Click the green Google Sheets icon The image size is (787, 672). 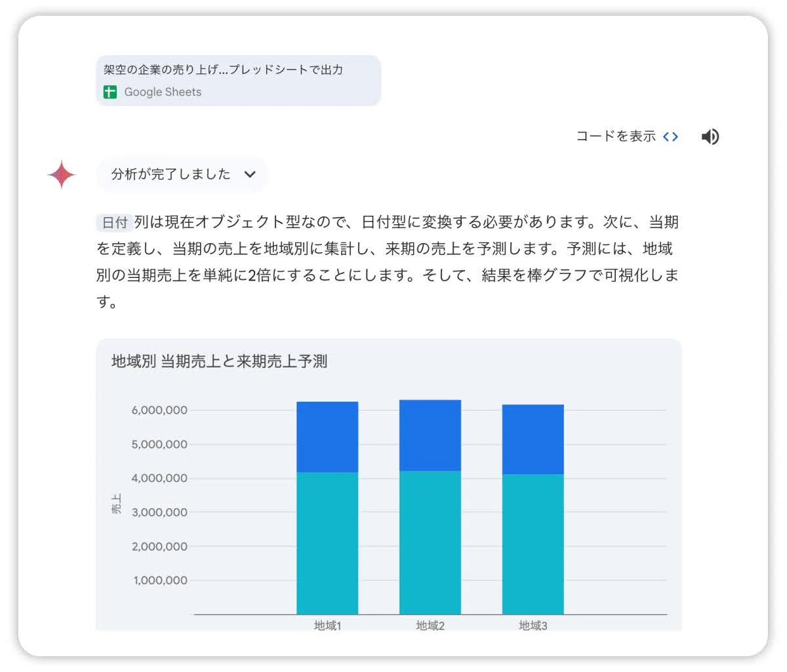coord(110,92)
